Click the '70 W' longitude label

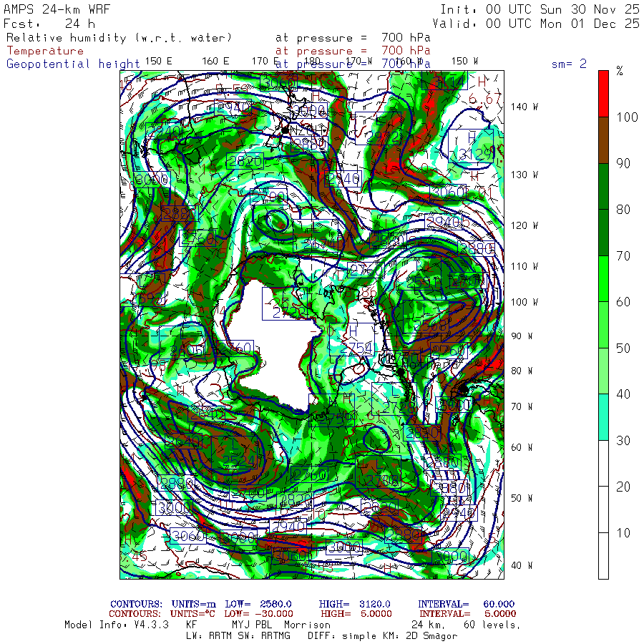coord(522,406)
